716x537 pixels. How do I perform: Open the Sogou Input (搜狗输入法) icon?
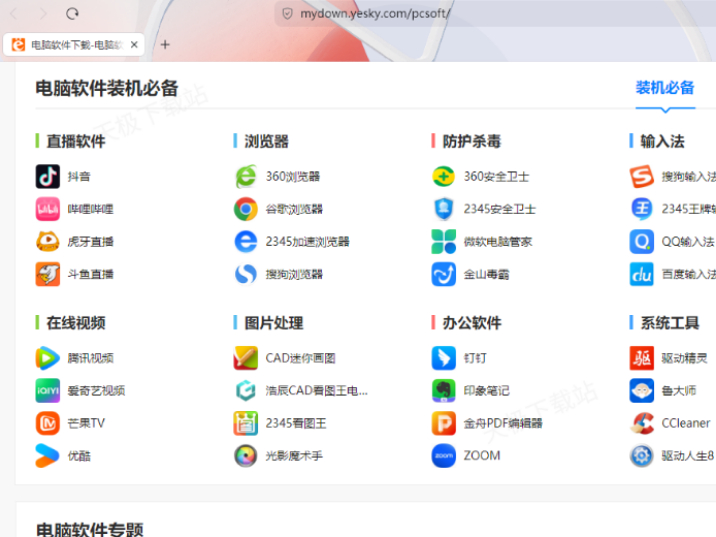point(642,176)
